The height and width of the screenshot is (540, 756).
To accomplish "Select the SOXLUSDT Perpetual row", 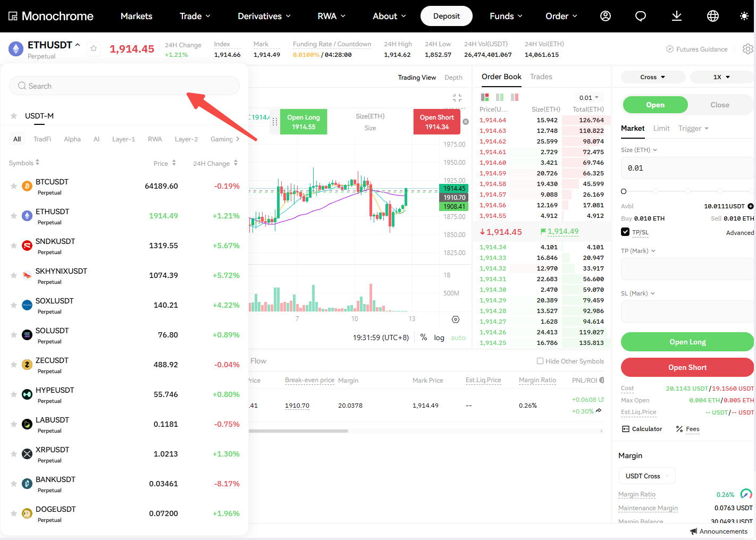I will 124,305.
